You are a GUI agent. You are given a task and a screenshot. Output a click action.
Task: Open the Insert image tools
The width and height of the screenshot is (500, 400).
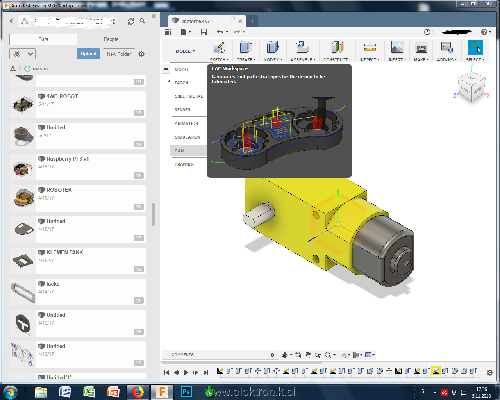[x=397, y=50]
